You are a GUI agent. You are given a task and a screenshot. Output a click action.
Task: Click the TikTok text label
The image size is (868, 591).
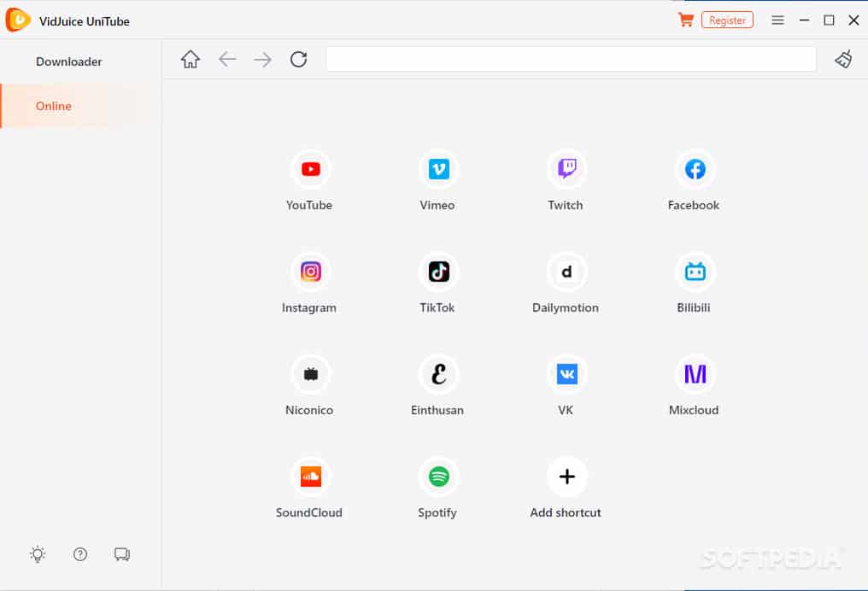(x=437, y=307)
